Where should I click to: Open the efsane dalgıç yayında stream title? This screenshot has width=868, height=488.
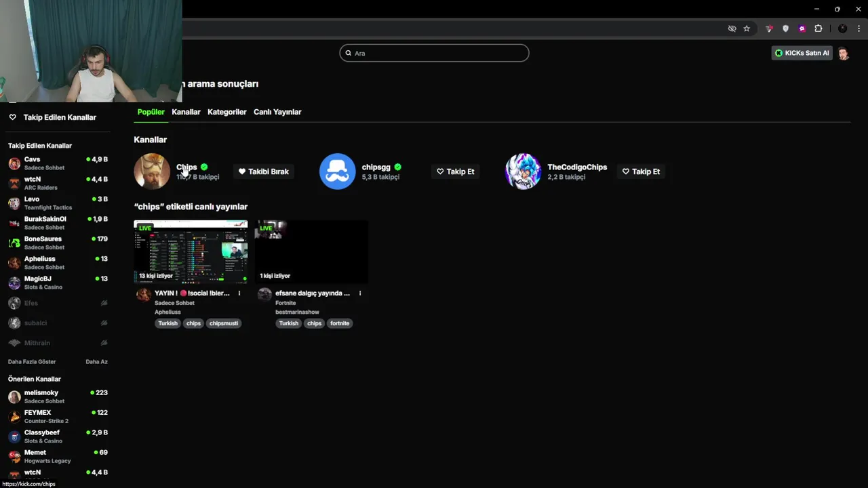[313, 293]
